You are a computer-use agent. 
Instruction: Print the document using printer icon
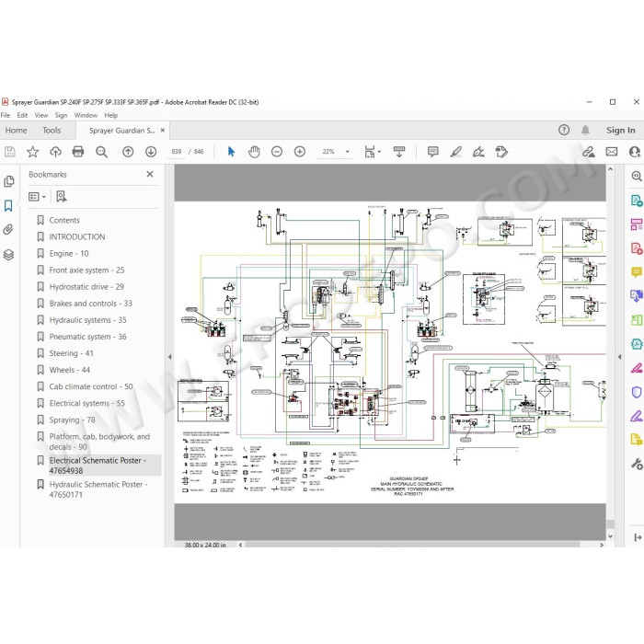pyautogui.click(x=78, y=152)
